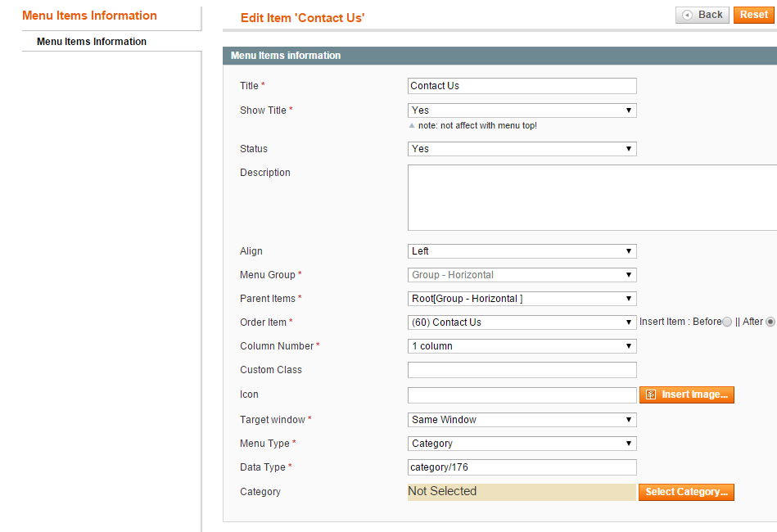Click the orange Reset button
The height and width of the screenshot is (532, 777).
coord(754,15)
